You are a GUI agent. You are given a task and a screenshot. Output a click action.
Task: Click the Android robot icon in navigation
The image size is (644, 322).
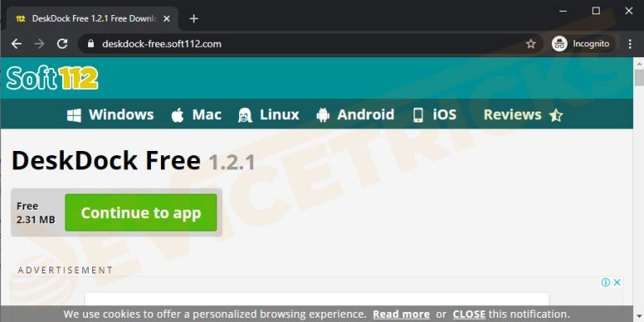click(323, 115)
